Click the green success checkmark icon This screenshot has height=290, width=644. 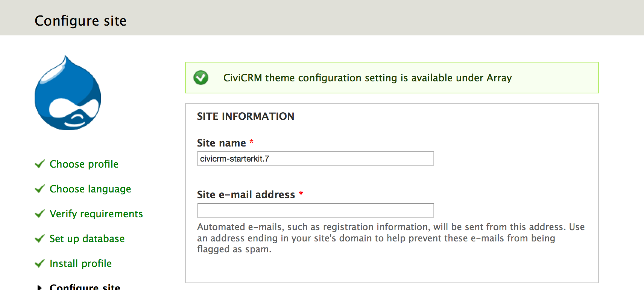pos(201,78)
